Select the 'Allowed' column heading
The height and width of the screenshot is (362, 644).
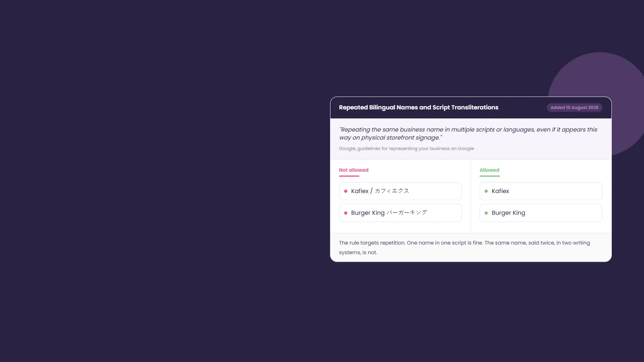(x=489, y=170)
